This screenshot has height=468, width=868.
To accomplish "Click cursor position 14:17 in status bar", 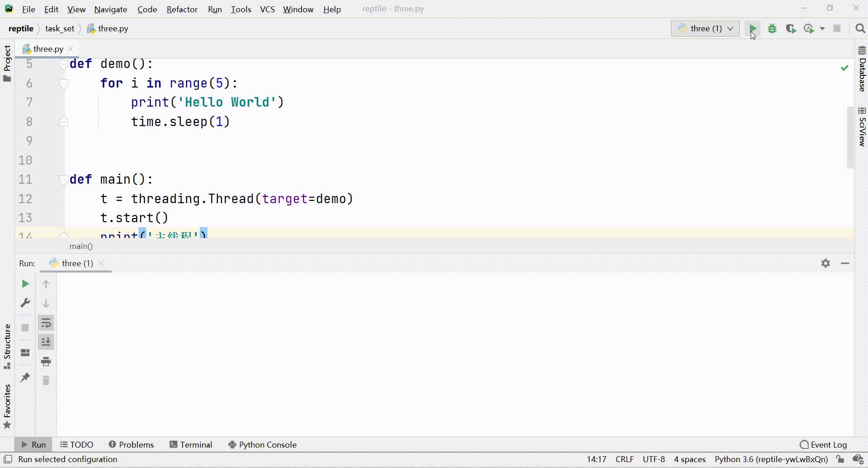I will tap(596, 459).
